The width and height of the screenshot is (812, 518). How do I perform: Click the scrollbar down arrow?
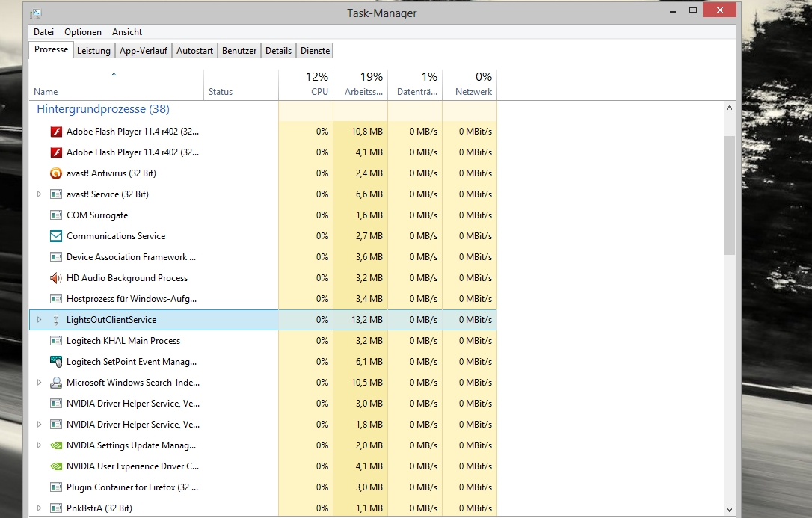click(x=729, y=509)
